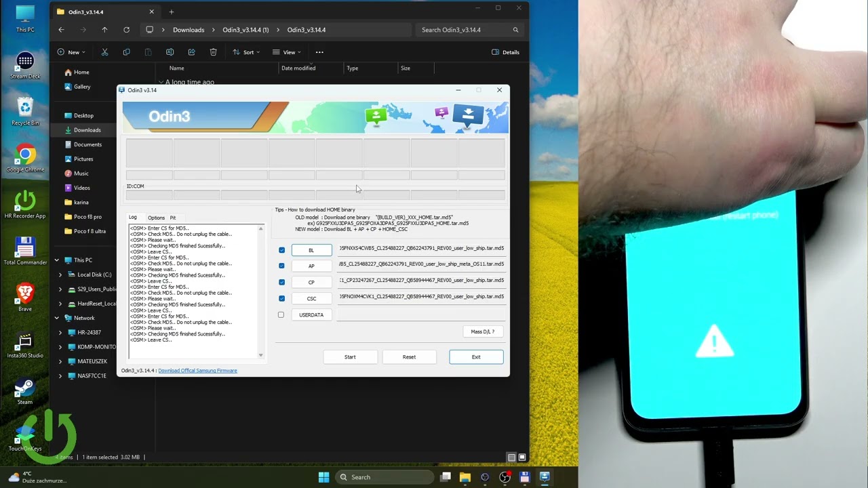The height and width of the screenshot is (488, 868).
Task: Expand Local Disk (C:) in the tree
Action: click(60, 274)
